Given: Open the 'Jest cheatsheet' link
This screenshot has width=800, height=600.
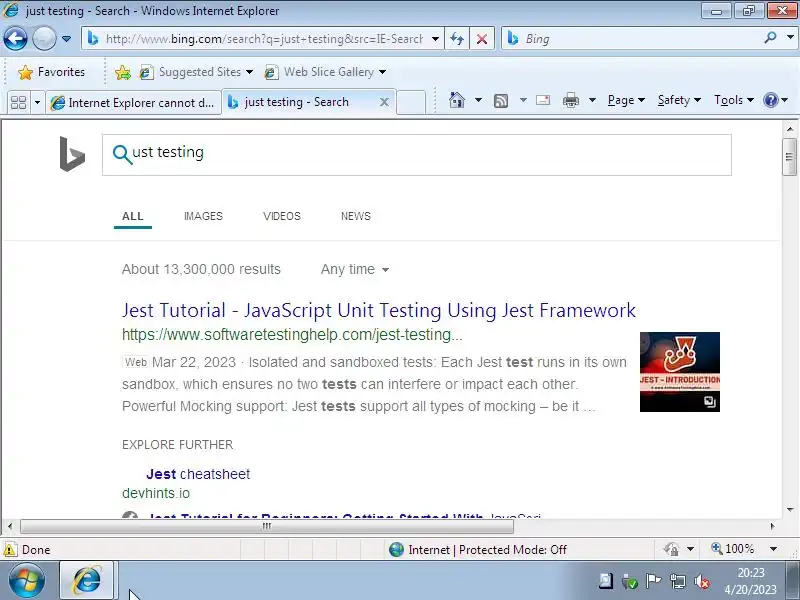Looking at the screenshot, I should point(198,474).
